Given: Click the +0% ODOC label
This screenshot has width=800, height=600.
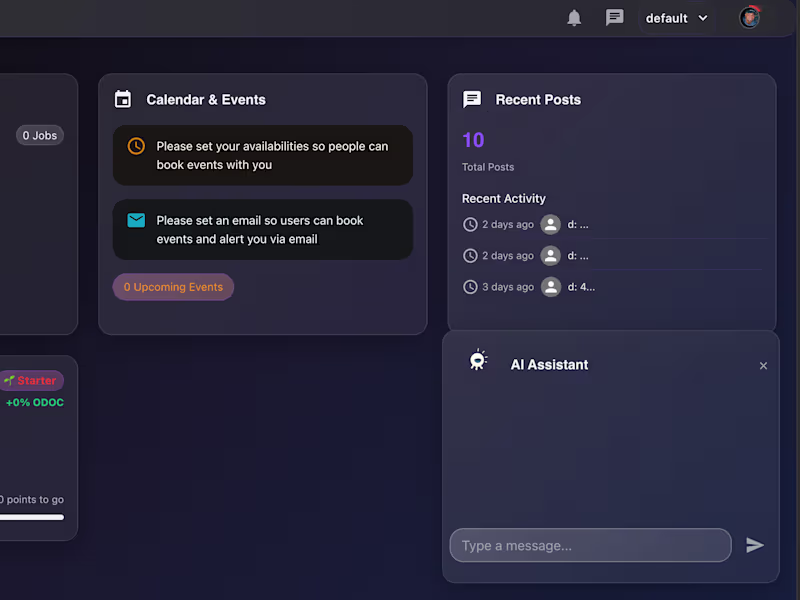Looking at the screenshot, I should [x=35, y=403].
